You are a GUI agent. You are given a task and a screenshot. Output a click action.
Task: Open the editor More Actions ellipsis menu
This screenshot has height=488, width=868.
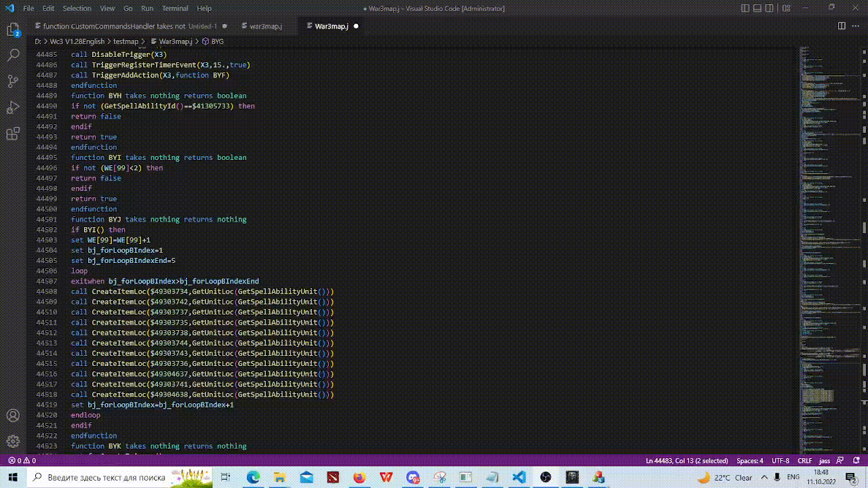tap(855, 26)
